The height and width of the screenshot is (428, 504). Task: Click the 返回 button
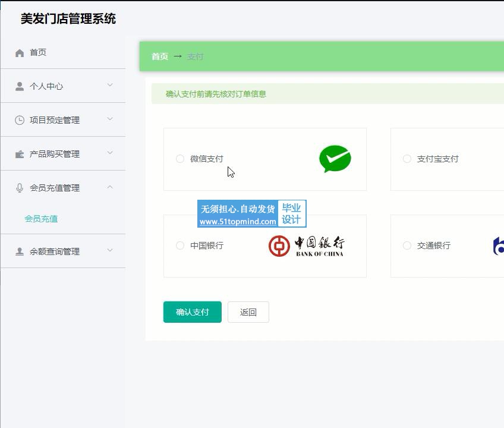pos(248,312)
